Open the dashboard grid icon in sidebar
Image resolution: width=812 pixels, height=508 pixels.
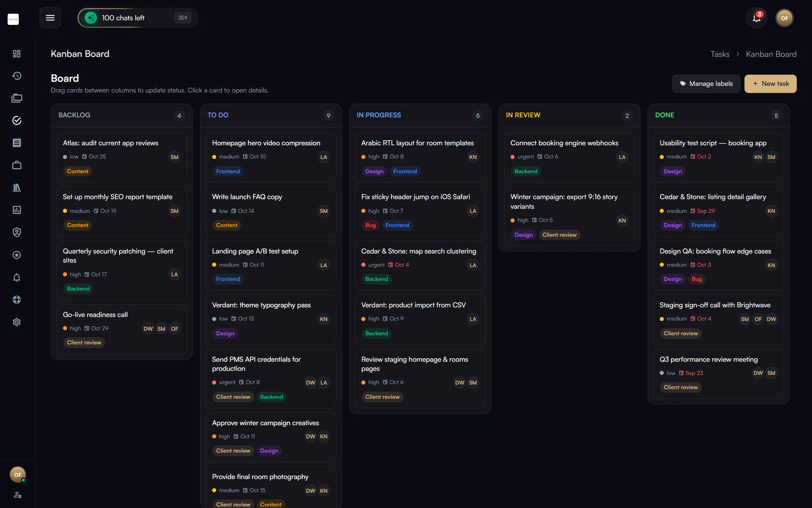[17, 54]
